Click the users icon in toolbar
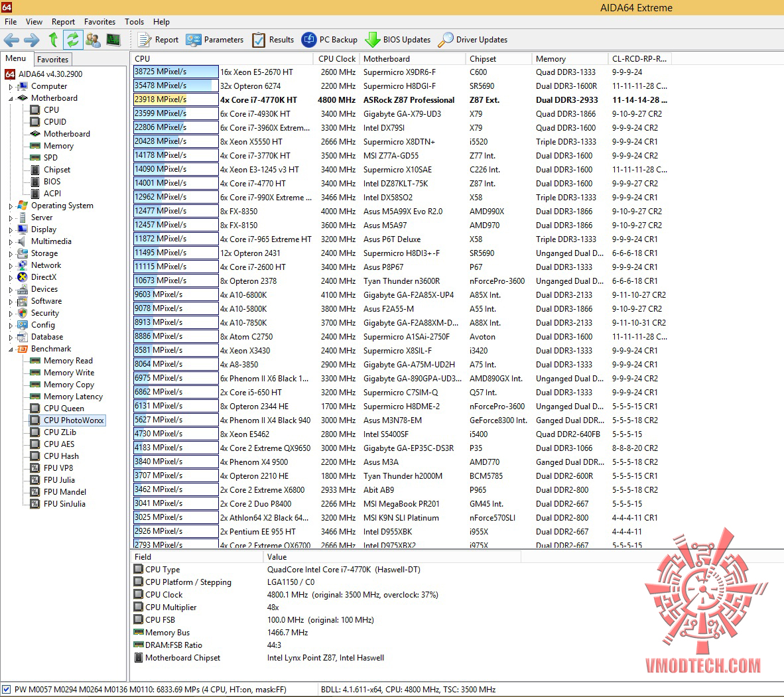The height and width of the screenshot is (697, 784). pyautogui.click(x=93, y=40)
